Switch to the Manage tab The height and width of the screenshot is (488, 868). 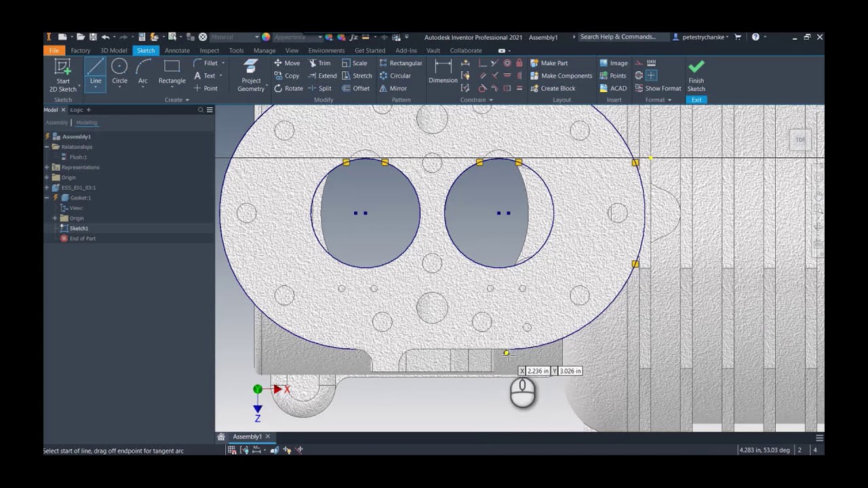(264, 50)
